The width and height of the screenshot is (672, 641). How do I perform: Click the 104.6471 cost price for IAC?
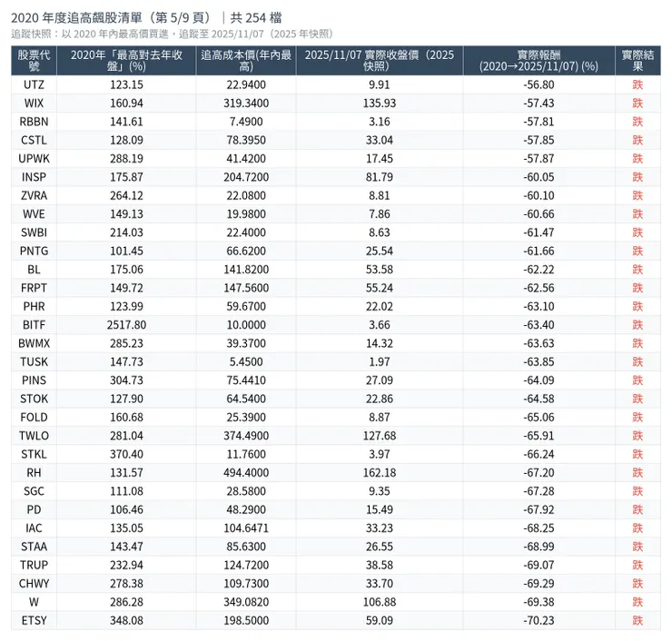click(x=246, y=528)
